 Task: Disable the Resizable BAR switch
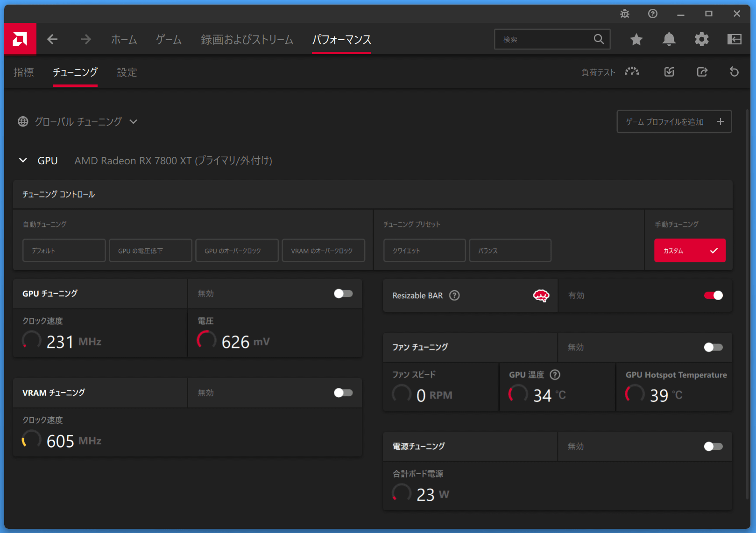[714, 295]
